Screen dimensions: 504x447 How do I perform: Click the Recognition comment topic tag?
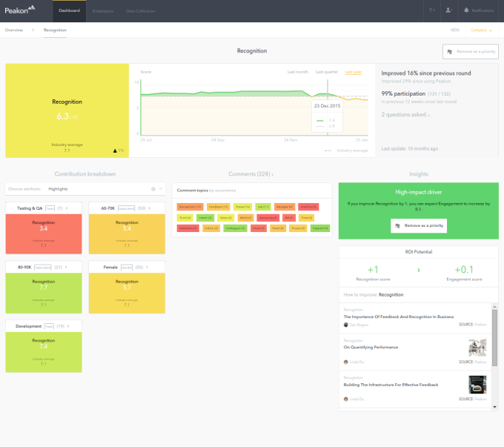click(x=190, y=207)
